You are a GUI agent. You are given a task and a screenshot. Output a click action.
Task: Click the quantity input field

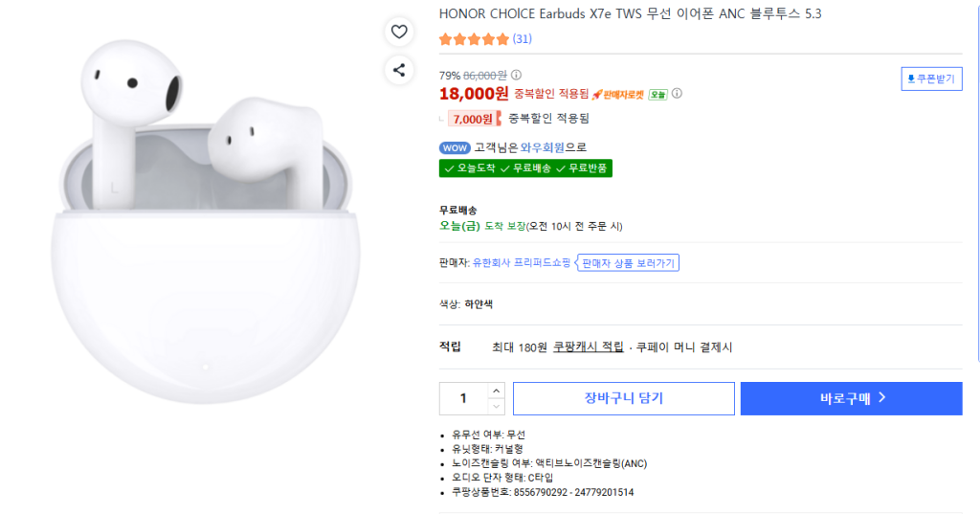coord(463,398)
